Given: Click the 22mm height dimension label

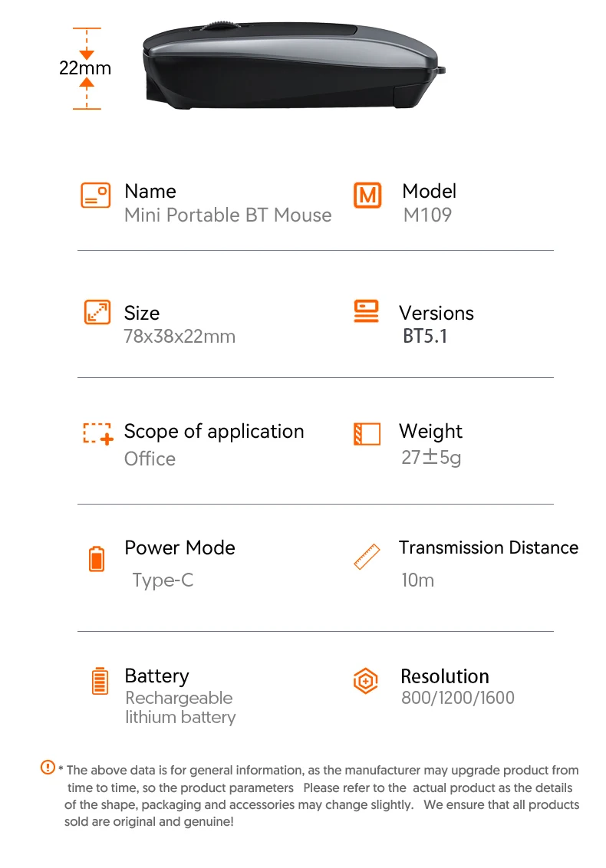Looking at the screenshot, I should 85,68.
